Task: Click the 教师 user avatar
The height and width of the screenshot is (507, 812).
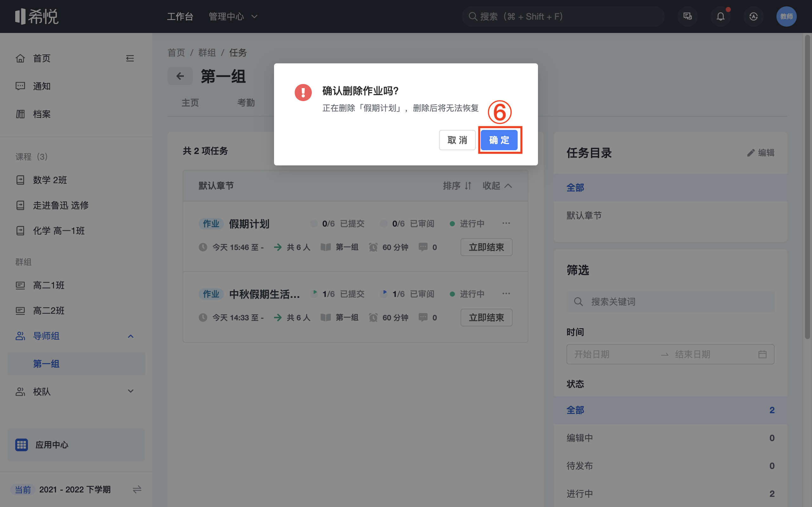Action: point(786,16)
